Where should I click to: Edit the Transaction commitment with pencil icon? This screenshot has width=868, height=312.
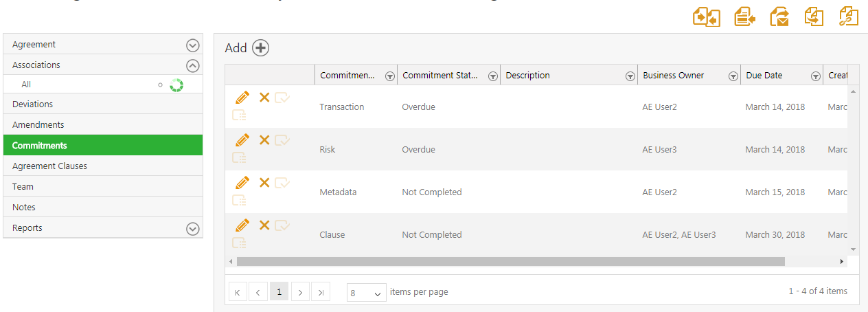click(x=242, y=98)
